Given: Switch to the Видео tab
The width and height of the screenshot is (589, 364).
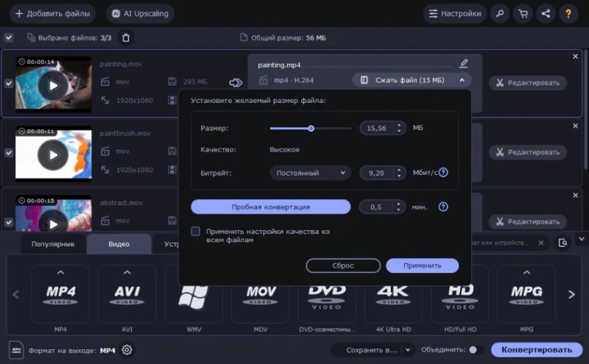Looking at the screenshot, I should click(x=119, y=243).
